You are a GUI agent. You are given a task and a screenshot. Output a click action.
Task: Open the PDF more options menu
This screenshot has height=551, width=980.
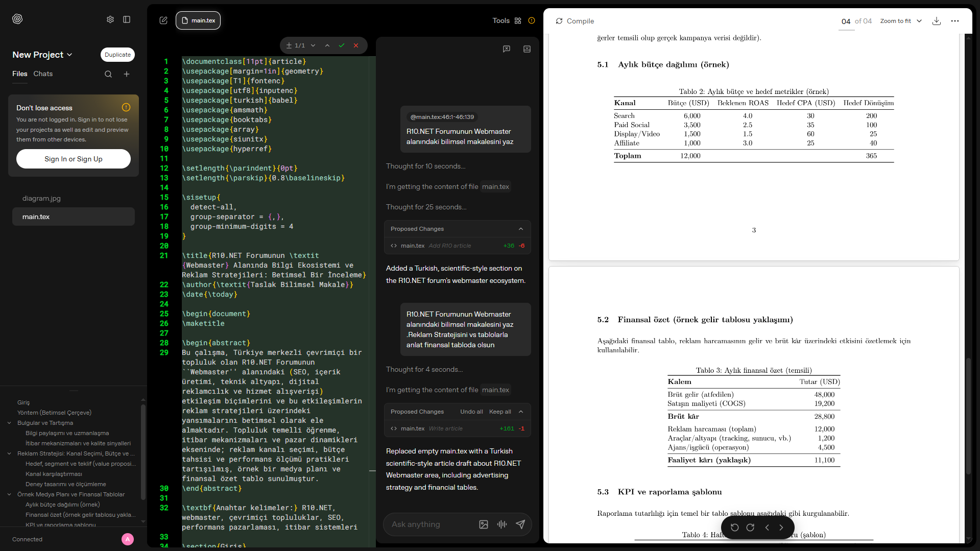955,21
